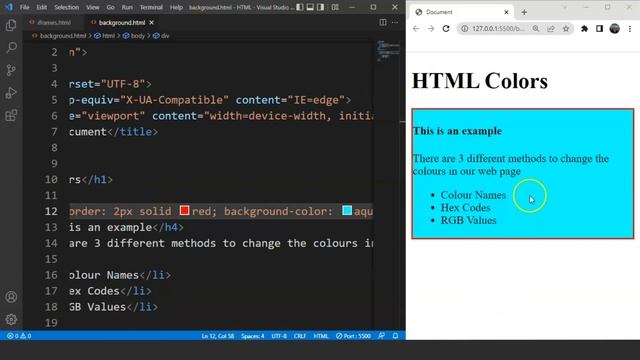
Task: Change indentation via Spaces: 4
Action: (252, 336)
